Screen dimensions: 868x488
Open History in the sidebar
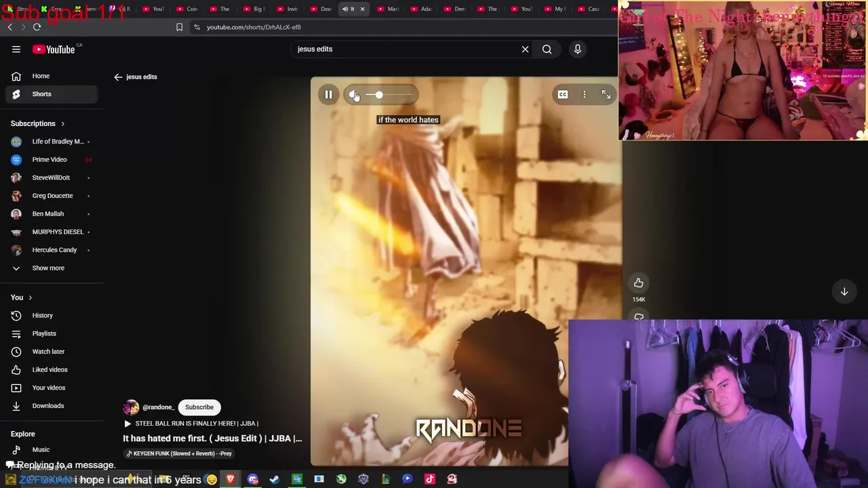52,315
